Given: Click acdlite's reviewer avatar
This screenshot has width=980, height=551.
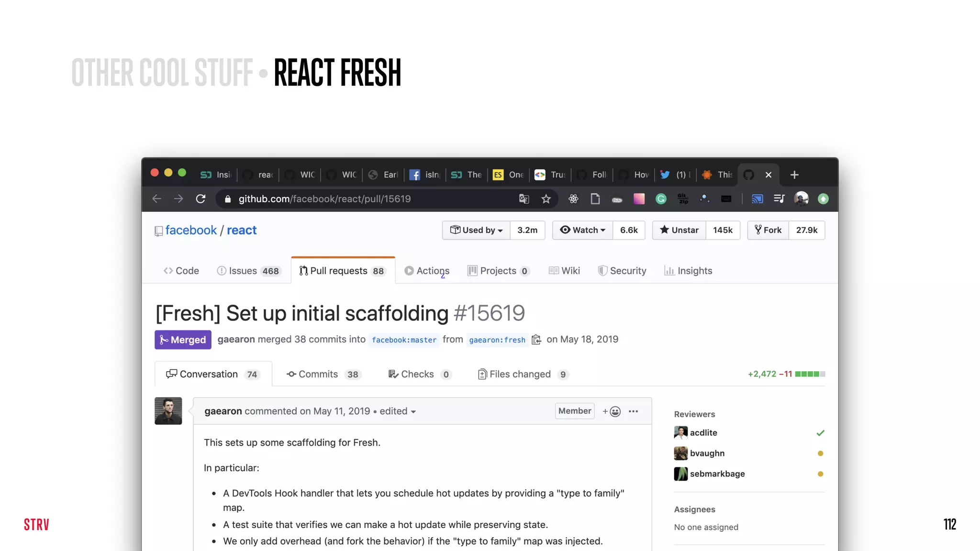Looking at the screenshot, I should 680,433.
